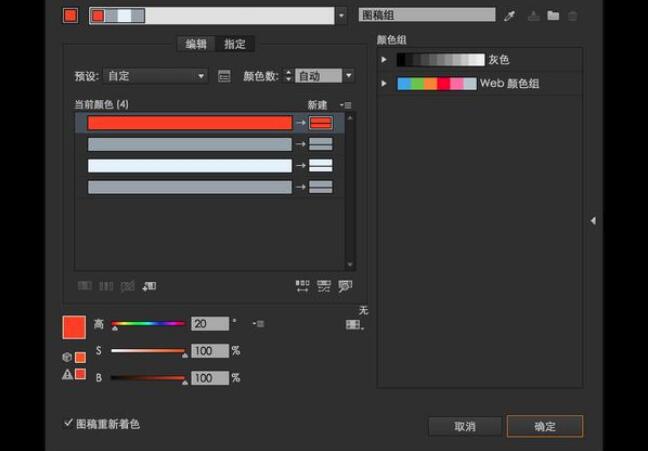The height and width of the screenshot is (451, 648).
Task: Click find colors in artwork magnifier icon
Action: click(x=345, y=286)
